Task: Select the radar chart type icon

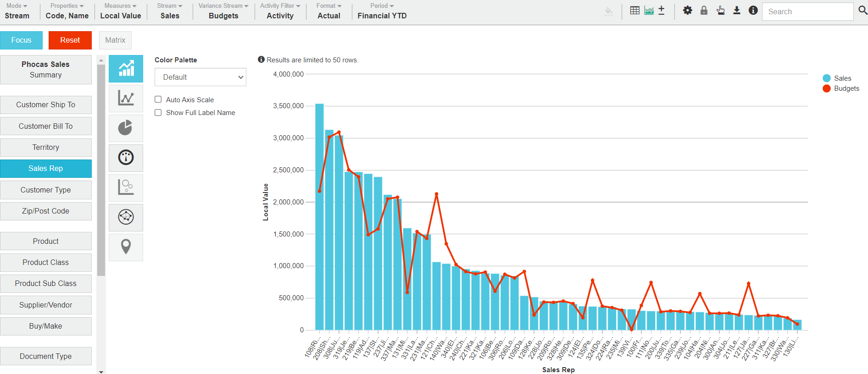Action: pyautogui.click(x=126, y=217)
